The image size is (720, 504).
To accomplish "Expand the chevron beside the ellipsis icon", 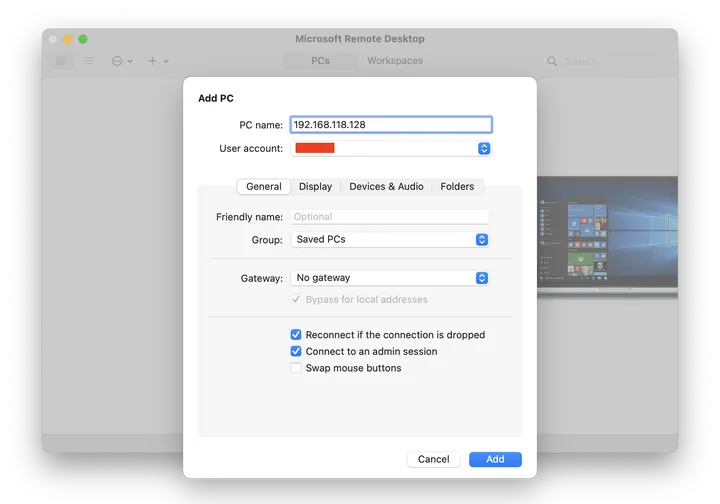I will pyautogui.click(x=130, y=61).
